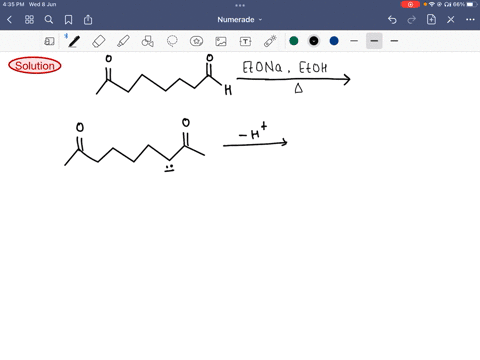Select the thickest stroke width
Image resolution: width=480 pixels, height=360 pixels.
(x=394, y=41)
